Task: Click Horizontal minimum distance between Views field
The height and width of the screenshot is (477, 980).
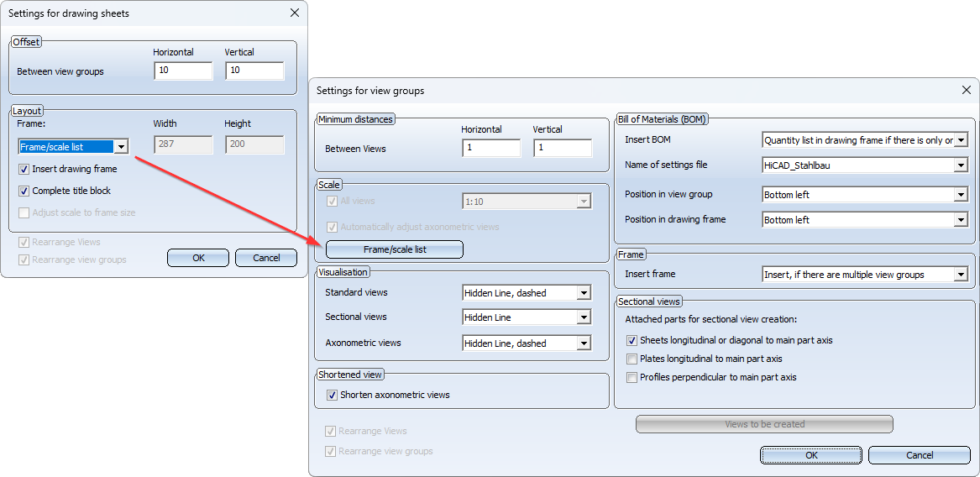Action: click(491, 148)
